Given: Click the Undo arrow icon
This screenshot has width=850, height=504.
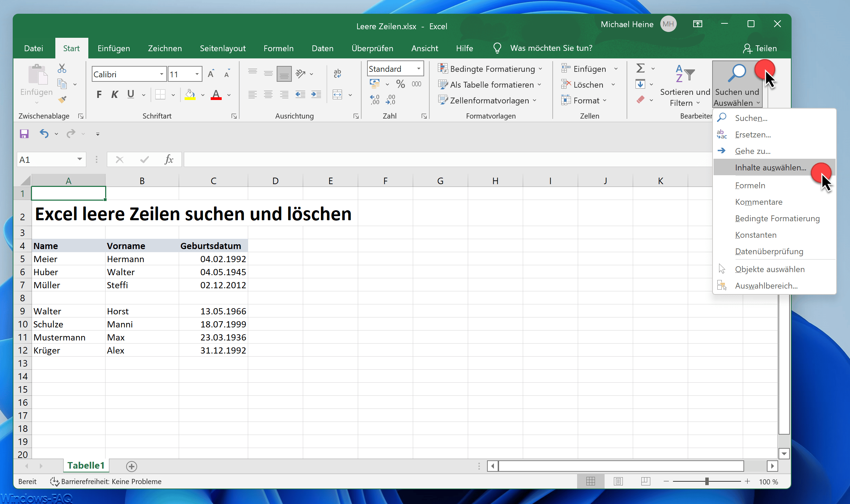Looking at the screenshot, I should click(44, 133).
